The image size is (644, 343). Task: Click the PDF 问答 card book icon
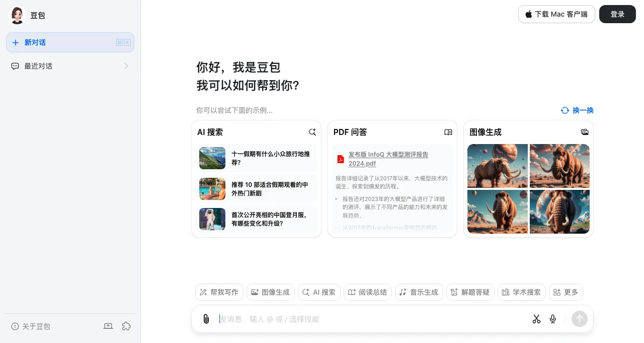448,132
